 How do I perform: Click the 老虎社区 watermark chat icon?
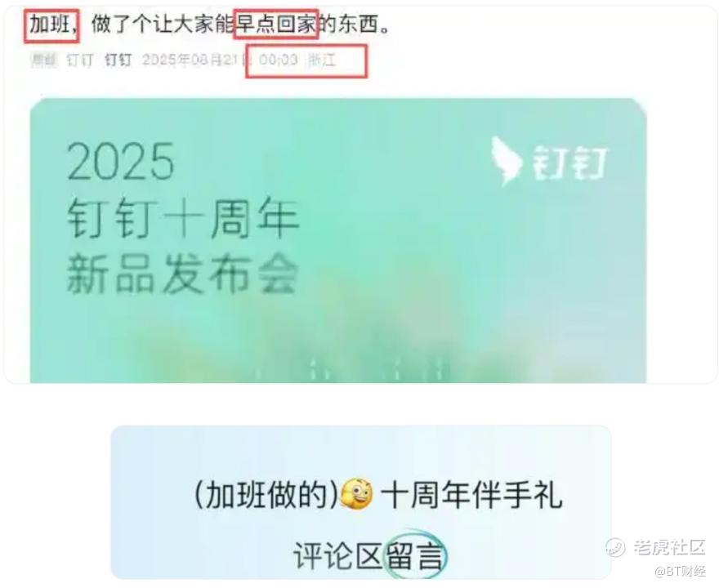point(615,547)
